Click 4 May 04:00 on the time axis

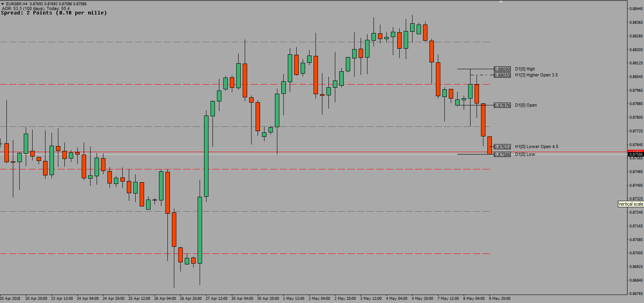(396, 299)
